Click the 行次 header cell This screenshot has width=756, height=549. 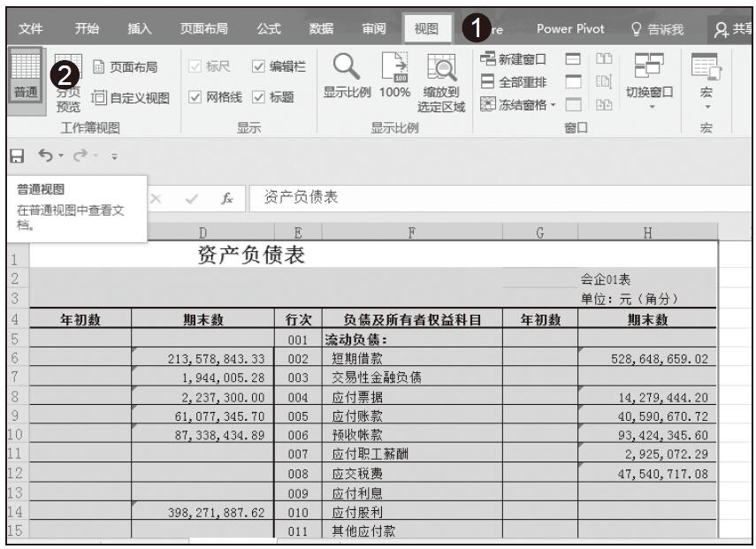click(298, 319)
